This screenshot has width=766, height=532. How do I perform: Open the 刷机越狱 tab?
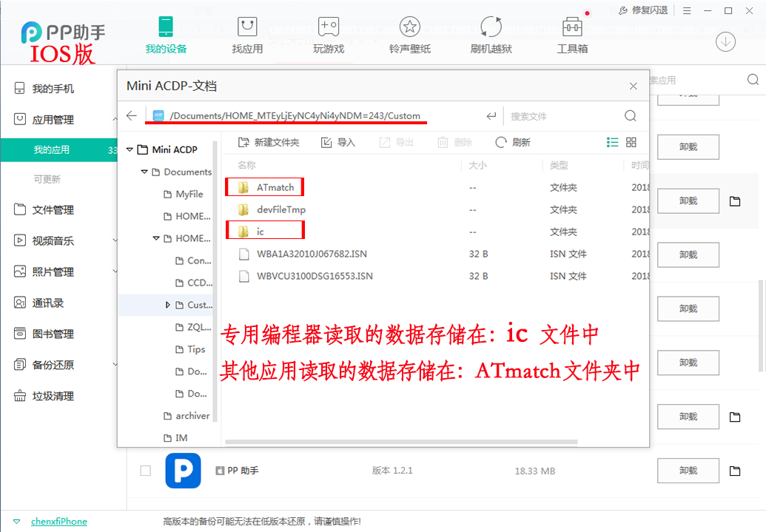coord(491,36)
